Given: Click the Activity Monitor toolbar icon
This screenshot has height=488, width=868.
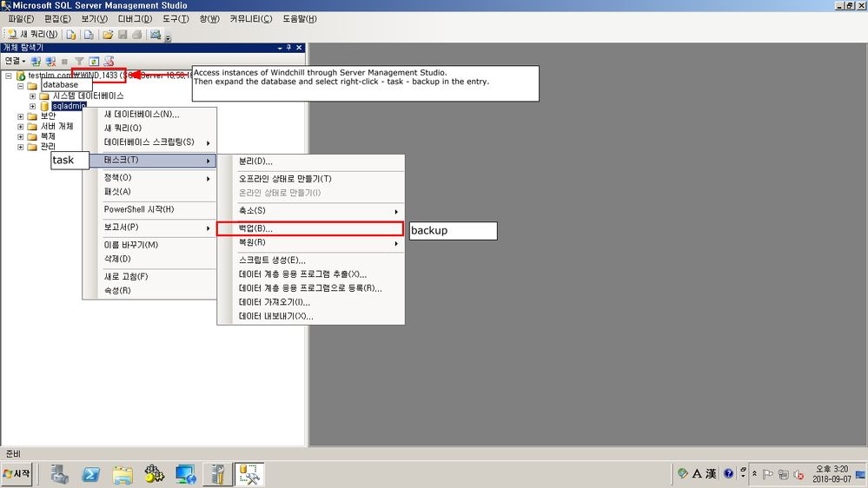Looking at the screenshot, I should pos(156,35).
